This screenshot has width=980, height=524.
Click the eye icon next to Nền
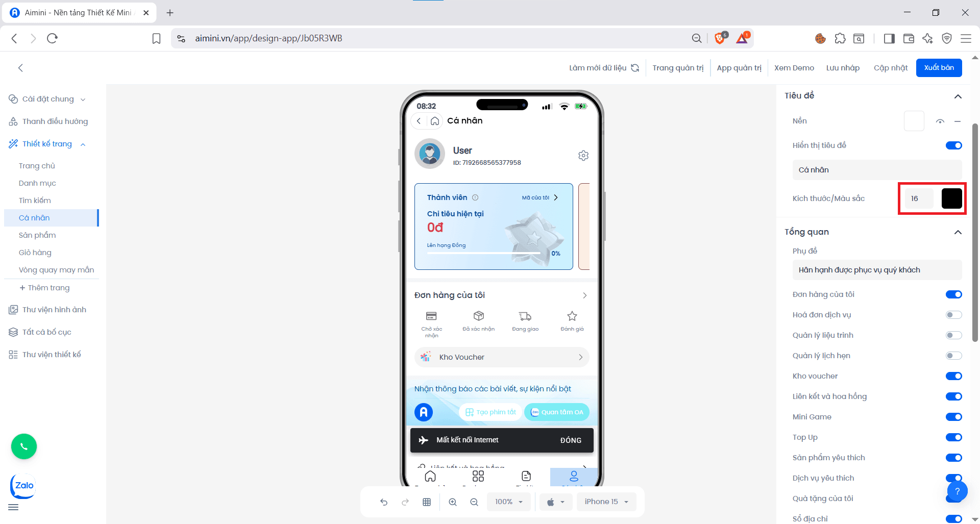coord(940,121)
